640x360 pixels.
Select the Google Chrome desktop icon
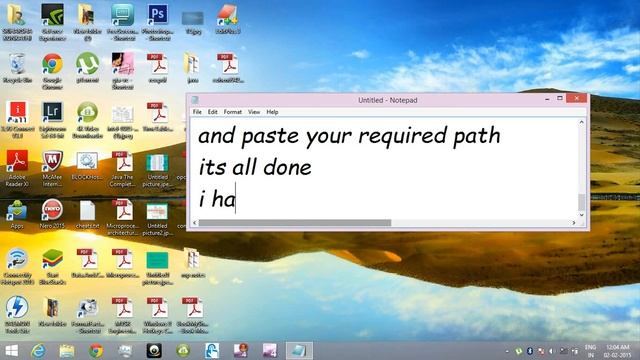(x=52, y=71)
